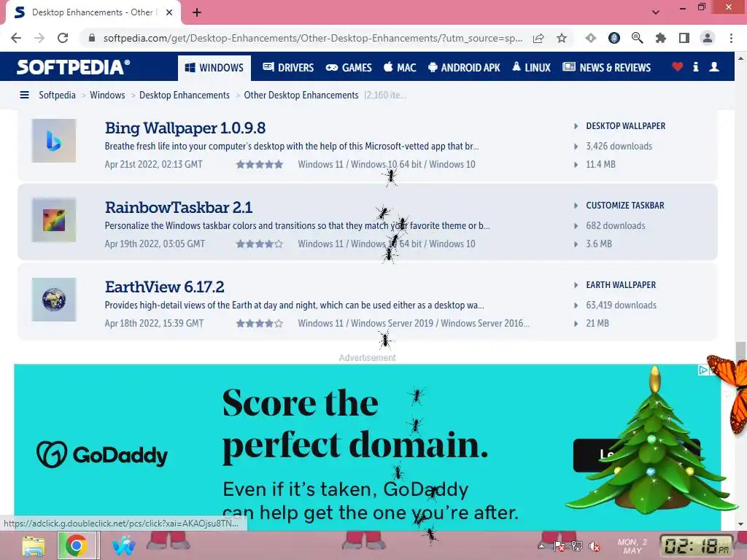Viewport: 747px width, 560px height.
Task: Click the magnifier extension icon in toolbar
Action: pos(637,38)
